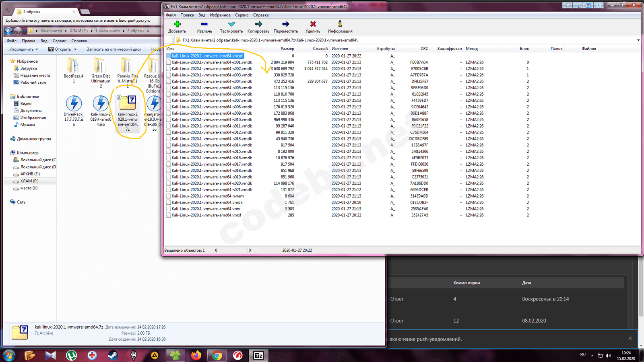Screen dimensions: 644x362
Task: Toggle checkbox on kali-linux-2020.1-vmware-amd64.7z file
Action: pos(119,98)
